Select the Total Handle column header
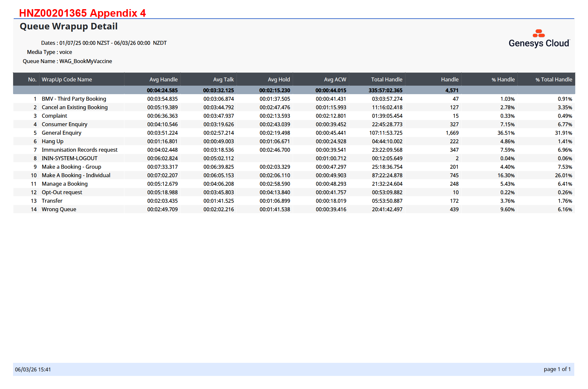588x389 pixels. pyautogui.click(x=386, y=79)
